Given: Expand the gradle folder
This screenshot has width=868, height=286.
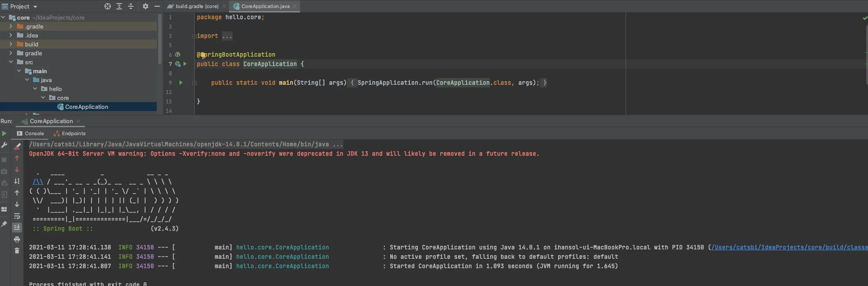Looking at the screenshot, I should click(11, 53).
